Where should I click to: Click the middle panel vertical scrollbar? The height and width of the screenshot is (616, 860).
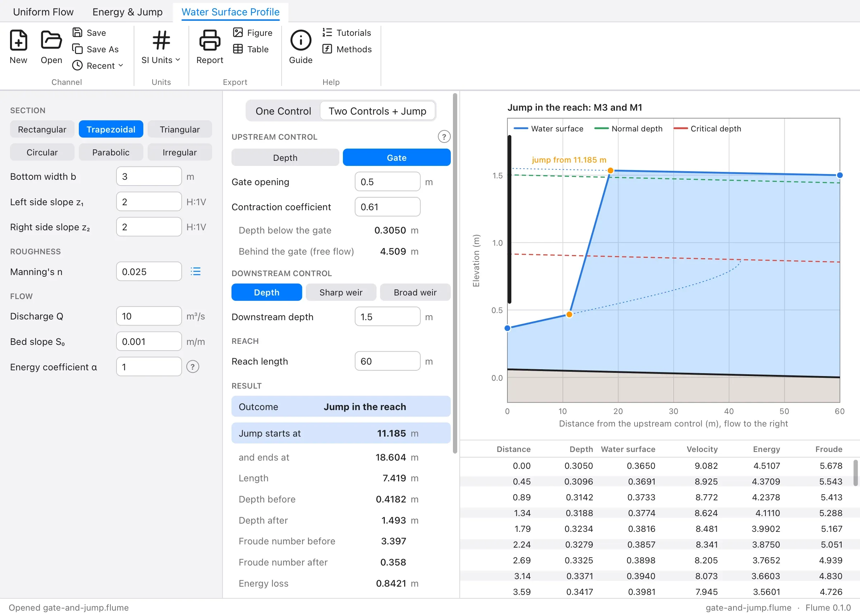(x=455, y=273)
